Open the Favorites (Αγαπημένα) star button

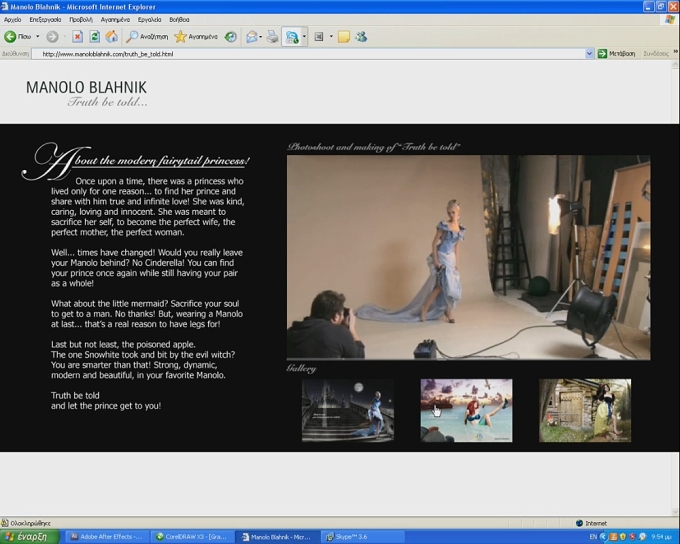click(x=196, y=37)
